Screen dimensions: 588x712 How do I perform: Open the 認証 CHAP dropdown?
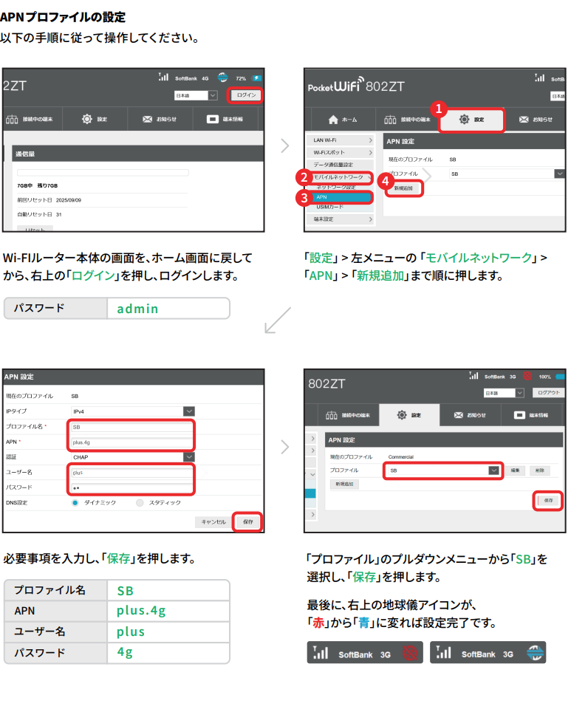pyautogui.click(x=132, y=456)
